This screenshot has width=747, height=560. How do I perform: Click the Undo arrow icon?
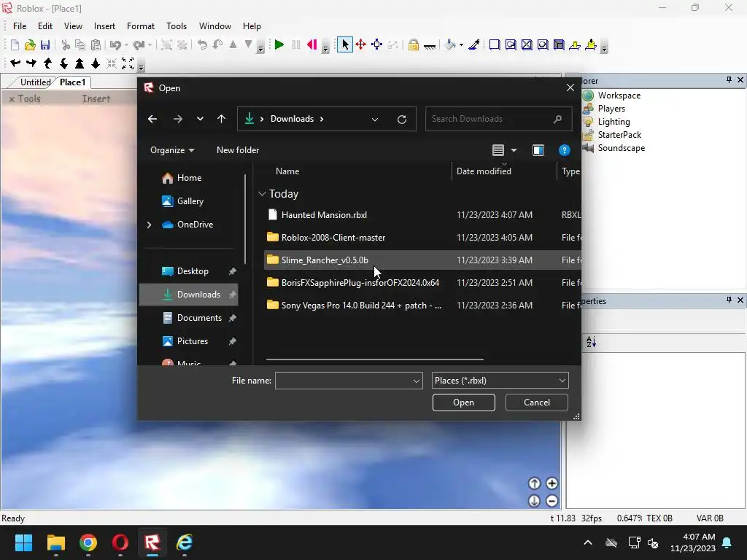115,45
